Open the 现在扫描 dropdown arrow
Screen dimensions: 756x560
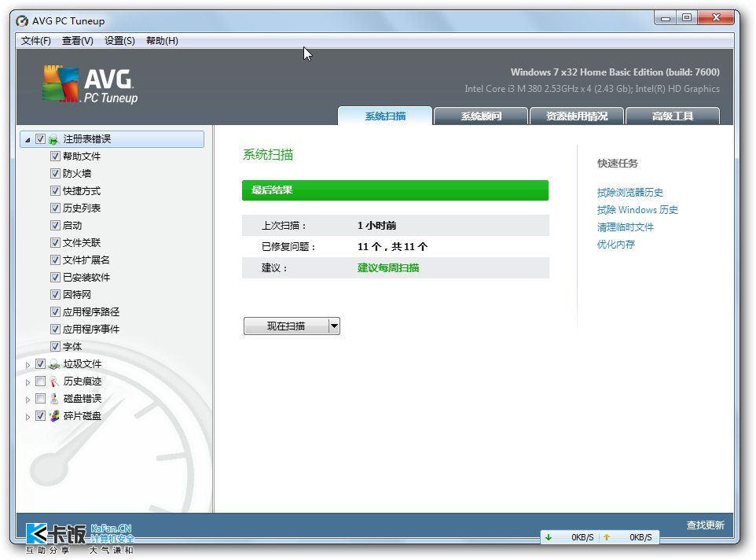point(334,326)
